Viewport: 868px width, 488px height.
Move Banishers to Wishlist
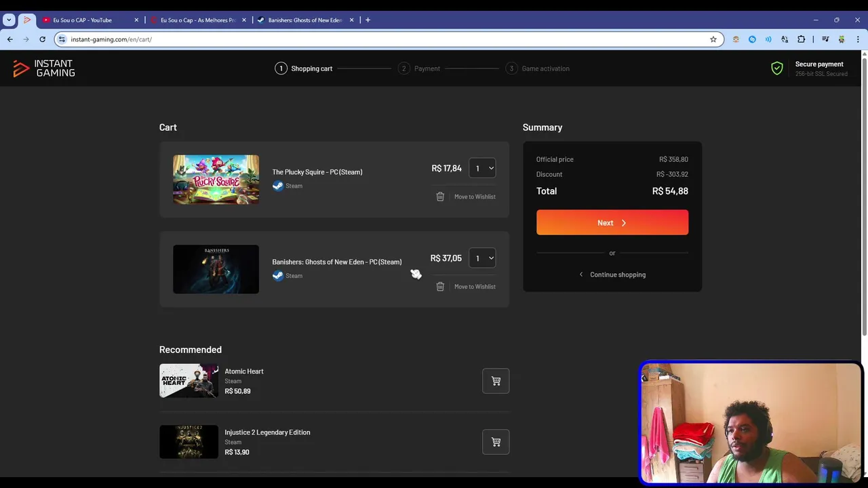[x=475, y=287]
